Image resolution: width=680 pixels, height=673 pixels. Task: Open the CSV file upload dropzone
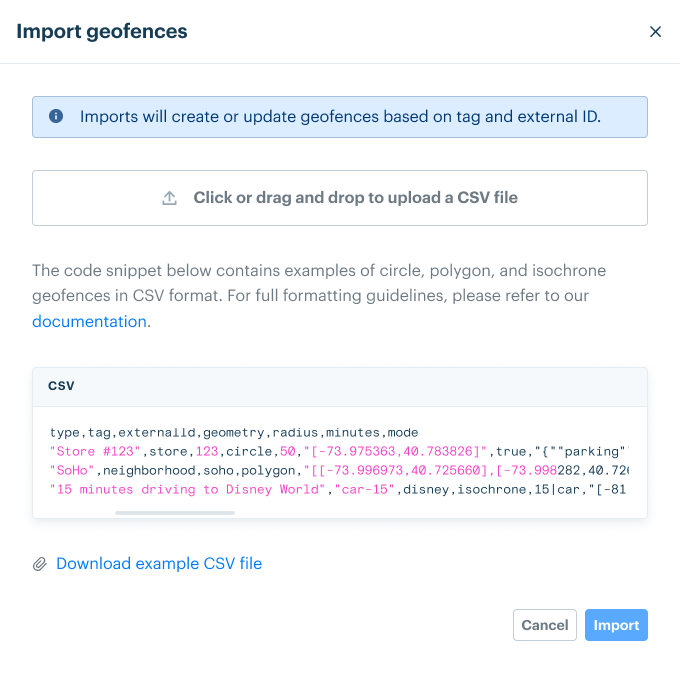(340, 198)
